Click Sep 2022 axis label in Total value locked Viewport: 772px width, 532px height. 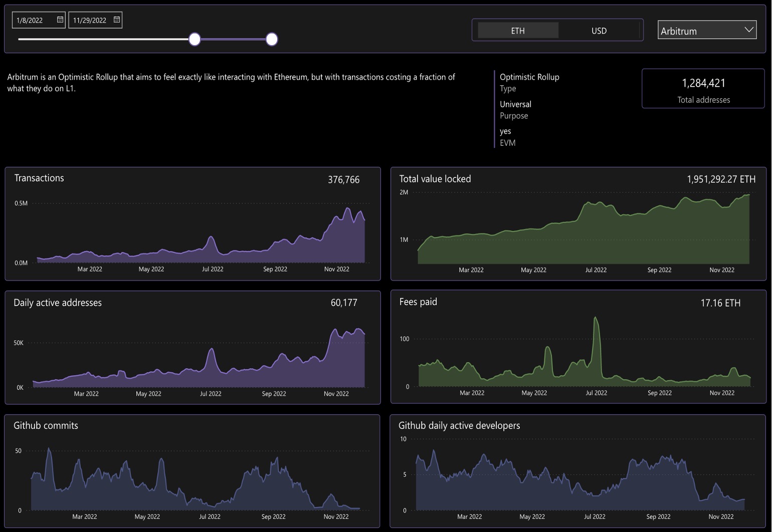659,270
